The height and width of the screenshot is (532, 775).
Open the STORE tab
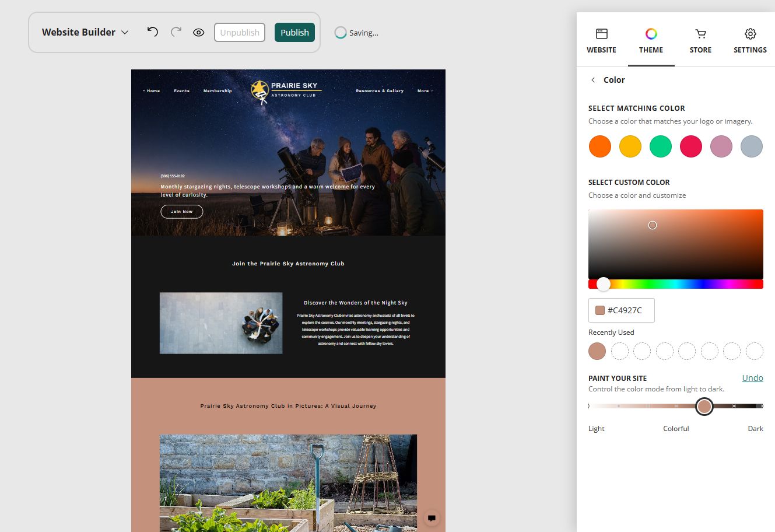(700, 41)
